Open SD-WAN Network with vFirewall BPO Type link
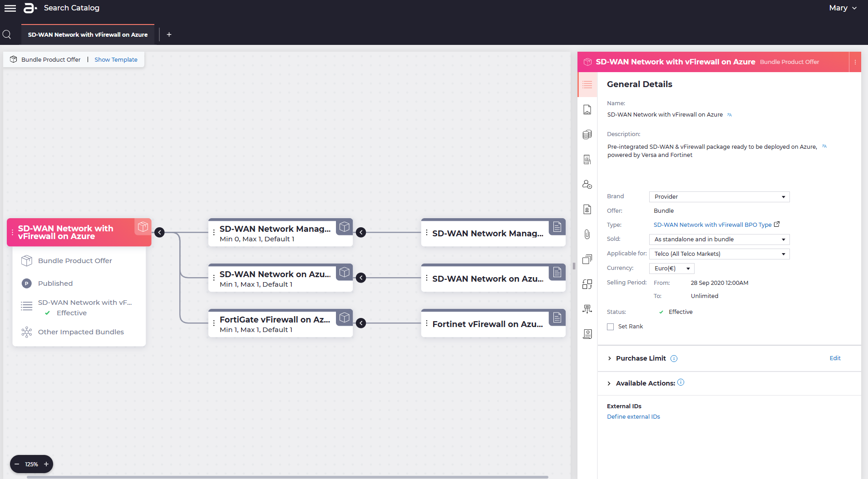 click(x=712, y=225)
